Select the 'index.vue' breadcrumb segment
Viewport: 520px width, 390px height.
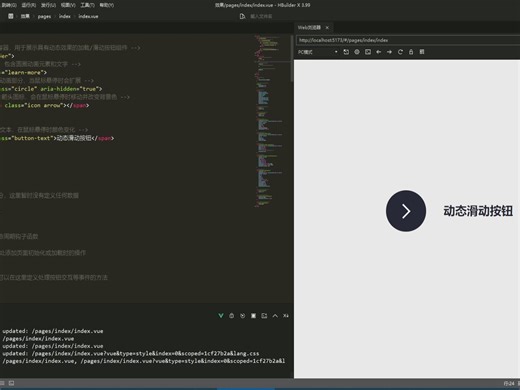click(88, 16)
